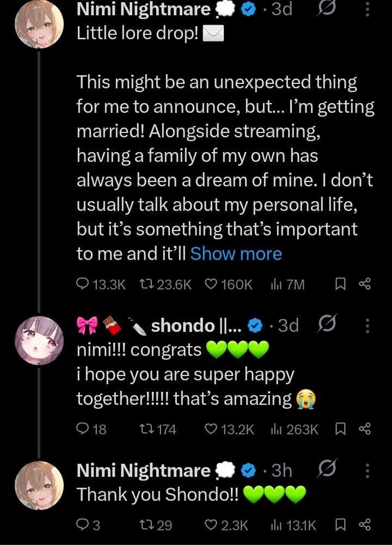Open three-dot menu on shondo's reply
This screenshot has height=545, width=392.
click(x=368, y=325)
